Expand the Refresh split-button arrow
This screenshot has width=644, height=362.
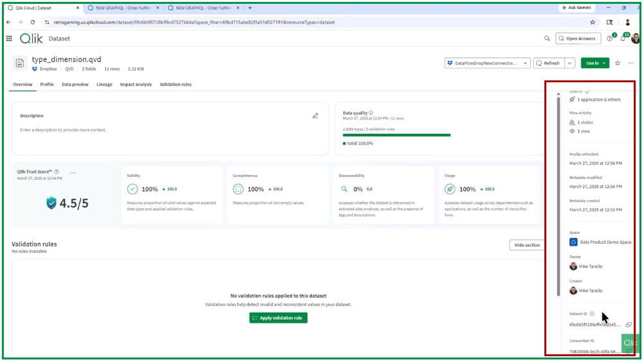[569, 63]
